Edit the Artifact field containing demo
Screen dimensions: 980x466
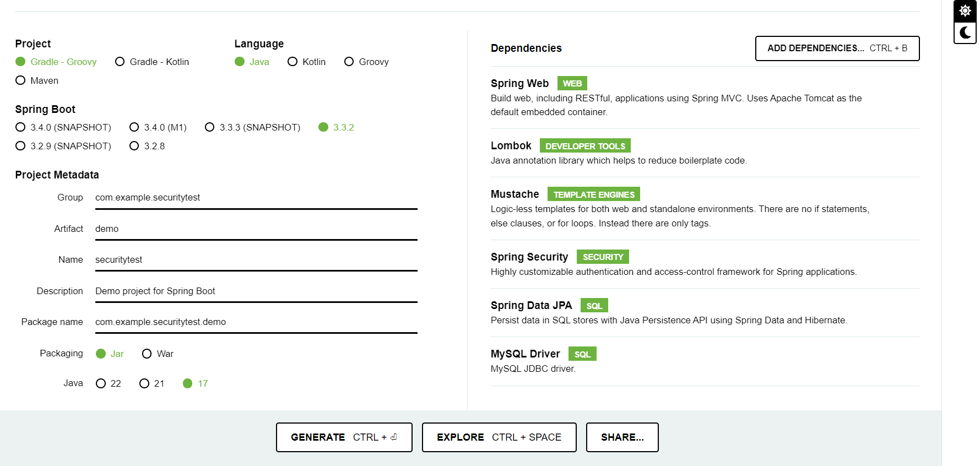[x=256, y=229]
